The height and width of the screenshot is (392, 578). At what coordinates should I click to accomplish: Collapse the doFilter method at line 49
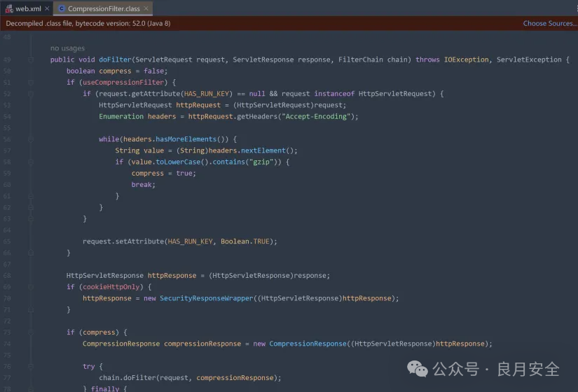(31, 59)
